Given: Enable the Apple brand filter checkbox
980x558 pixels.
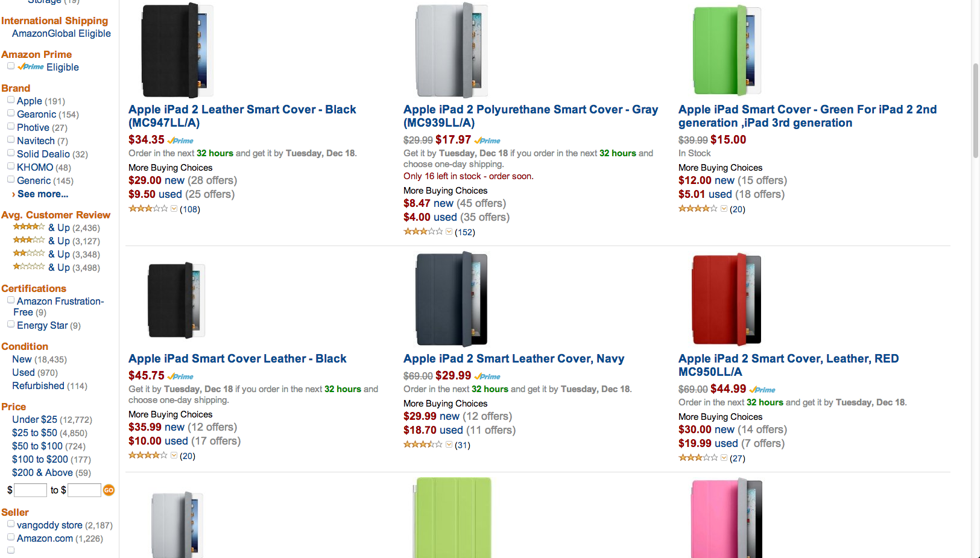Looking at the screenshot, I should [x=11, y=100].
